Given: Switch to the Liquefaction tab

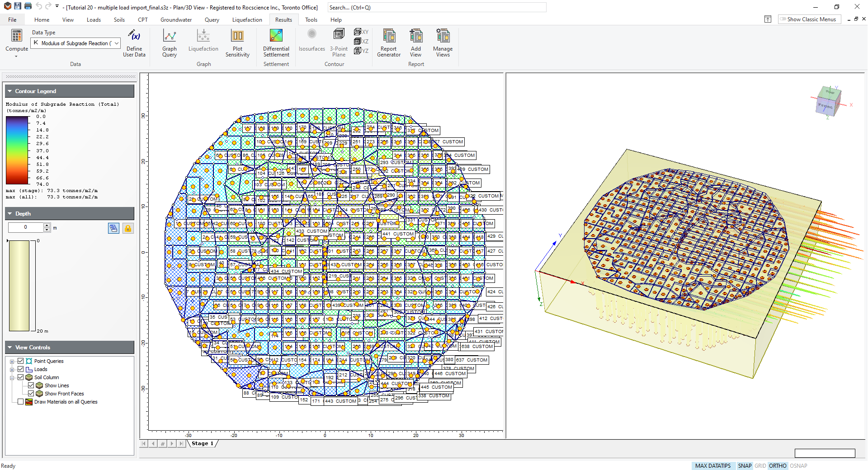Looking at the screenshot, I should point(247,20).
